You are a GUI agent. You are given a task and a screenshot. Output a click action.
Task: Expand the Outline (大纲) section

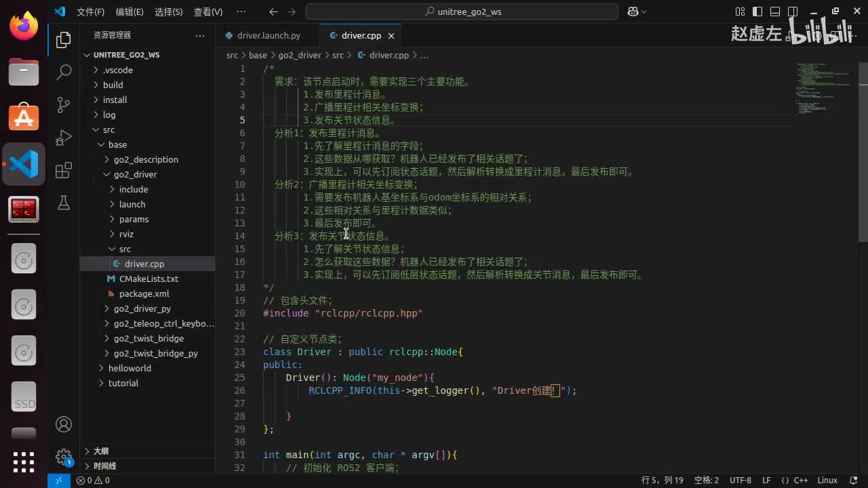147,451
